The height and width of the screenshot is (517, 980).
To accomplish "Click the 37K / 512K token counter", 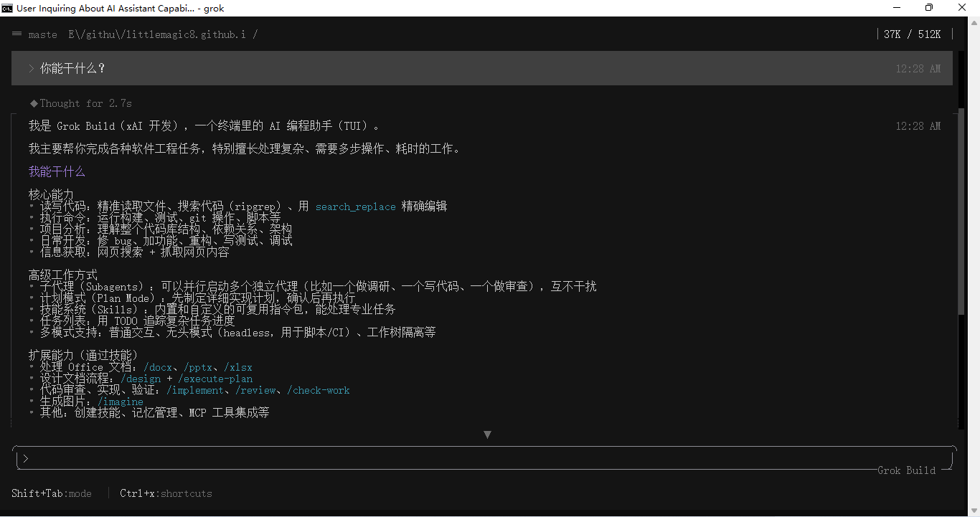I will pos(913,34).
